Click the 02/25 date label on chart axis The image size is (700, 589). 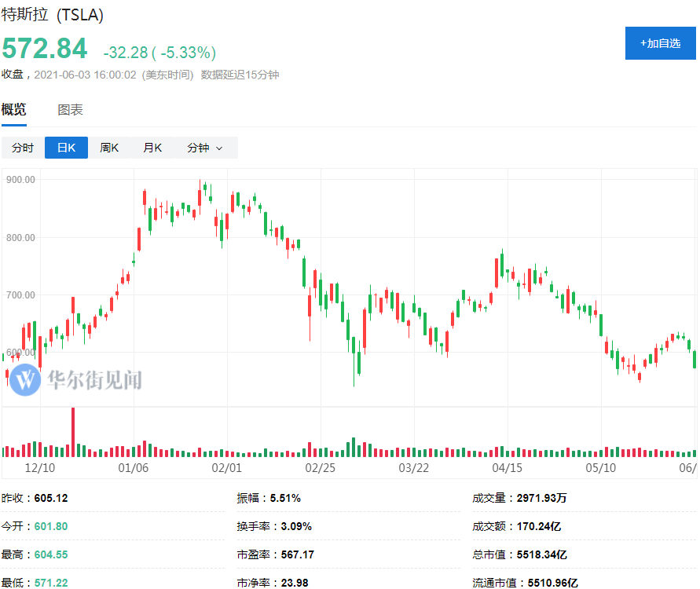[x=320, y=468]
